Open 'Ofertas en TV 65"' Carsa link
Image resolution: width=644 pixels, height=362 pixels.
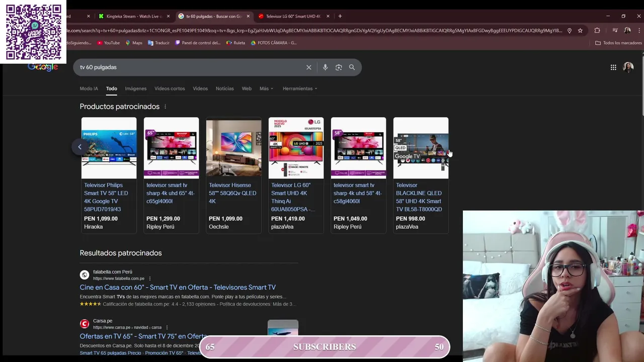pos(143,336)
